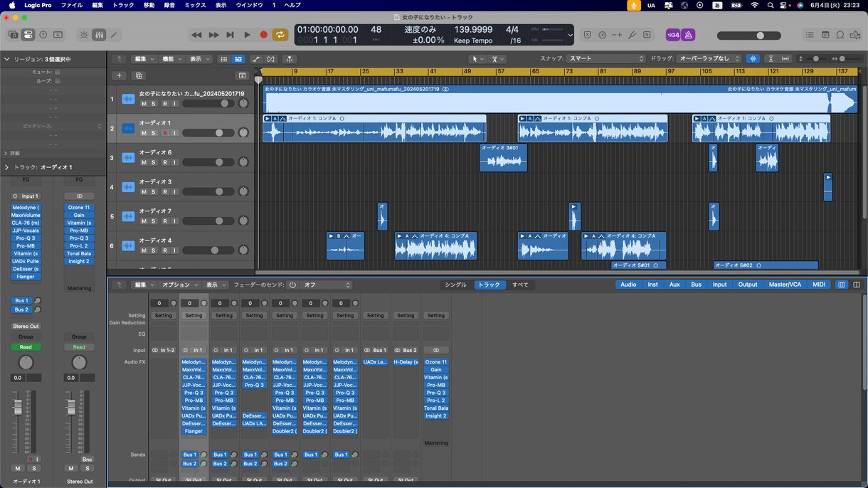Viewport: 868px width, 488px height.
Task: Toggle waveform zoom button
Action: pos(753,59)
